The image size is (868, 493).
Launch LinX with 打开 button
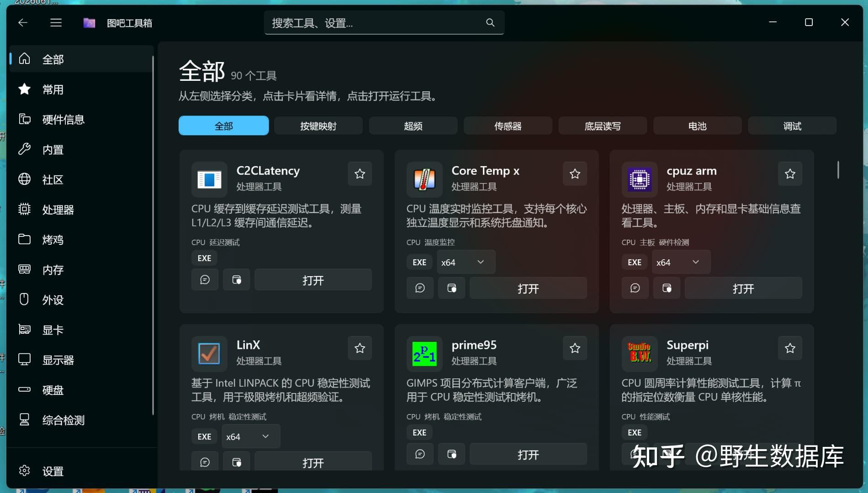coord(313,462)
